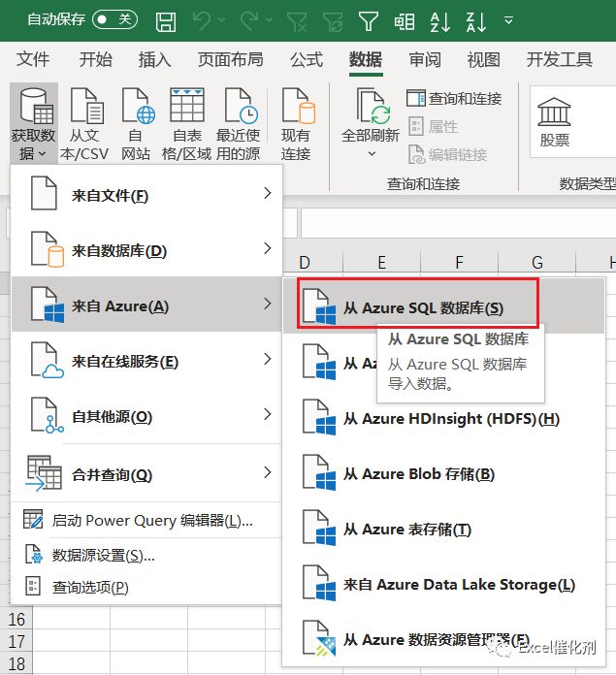
Task: Open the Redo history dropdown arrow
Action: click(x=270, y=20)
